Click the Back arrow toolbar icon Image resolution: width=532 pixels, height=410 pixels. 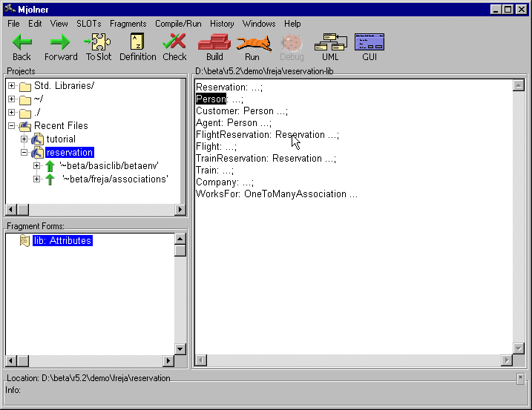coord(22,43)
